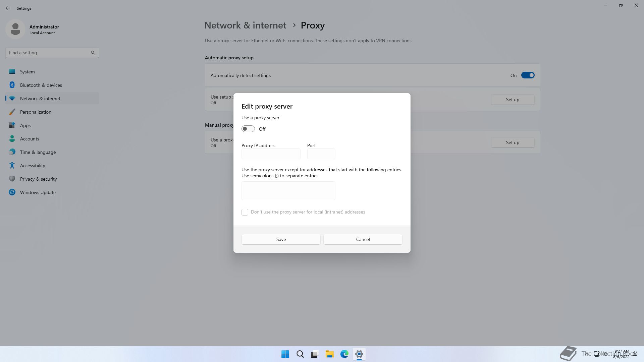
Task: Click the Save button in dialog
Action: coord(281,239)
